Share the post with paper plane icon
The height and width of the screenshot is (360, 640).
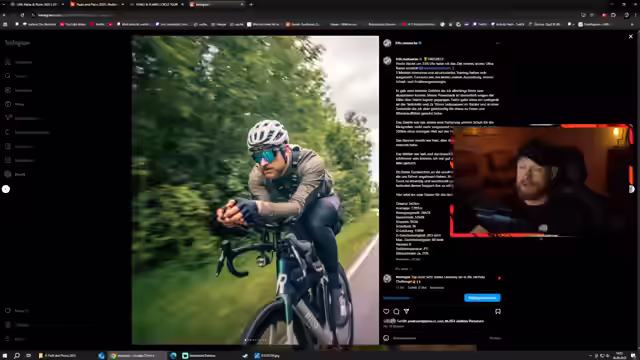click(407, 311)
